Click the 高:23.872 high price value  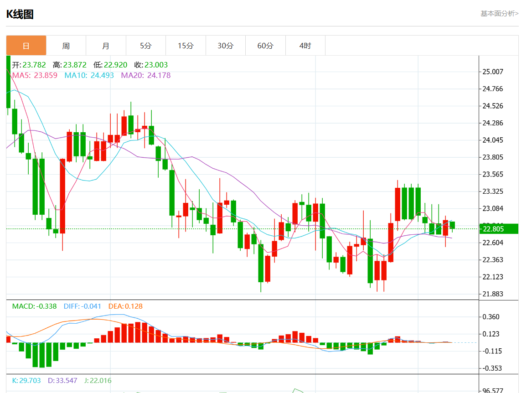pos(70,65)
